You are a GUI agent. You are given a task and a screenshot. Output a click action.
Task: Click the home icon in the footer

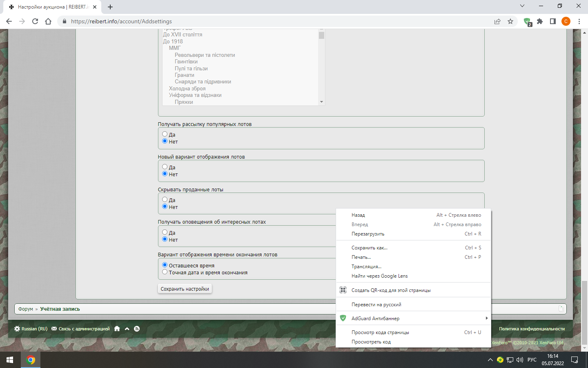pyautogui.click(x=117, y=329)
